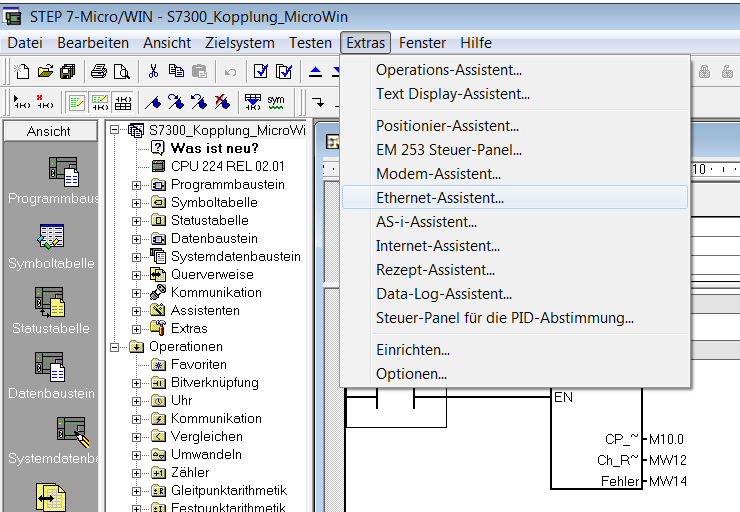Expand the Statustabelle tree node
740x512 pixels.
136,221
